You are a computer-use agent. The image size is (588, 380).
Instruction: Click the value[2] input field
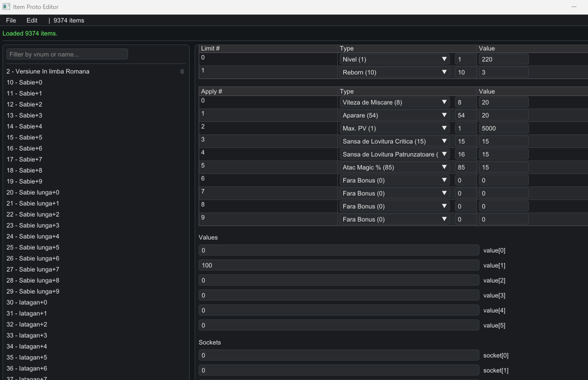pos(339,280)
